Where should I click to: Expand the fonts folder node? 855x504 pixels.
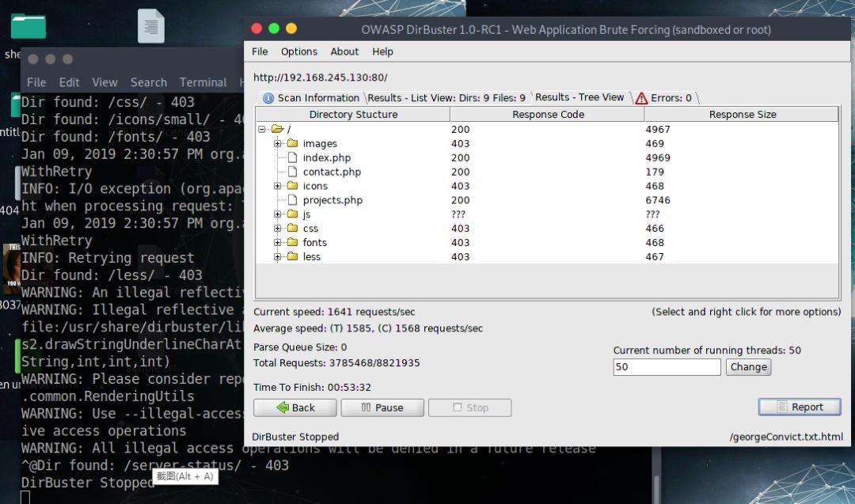click(278, 242)
